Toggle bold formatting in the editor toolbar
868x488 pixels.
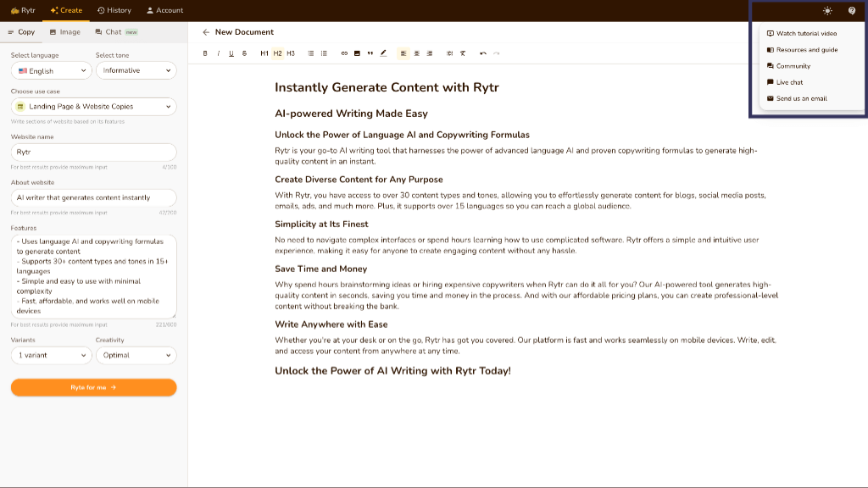205,53
